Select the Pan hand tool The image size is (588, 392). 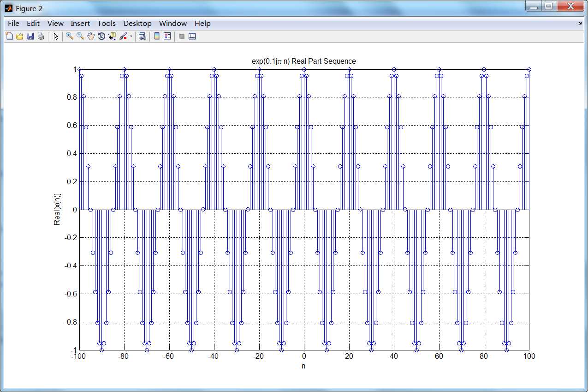tap(91, 36)
